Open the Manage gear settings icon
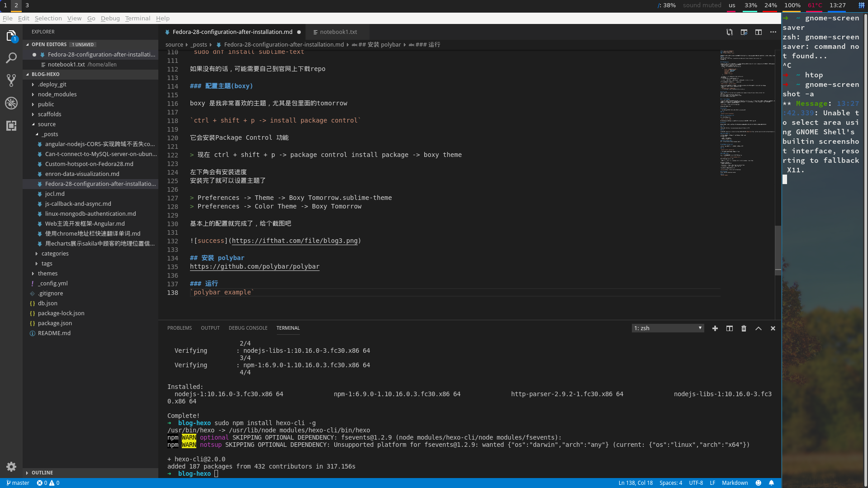 point(11,466)
